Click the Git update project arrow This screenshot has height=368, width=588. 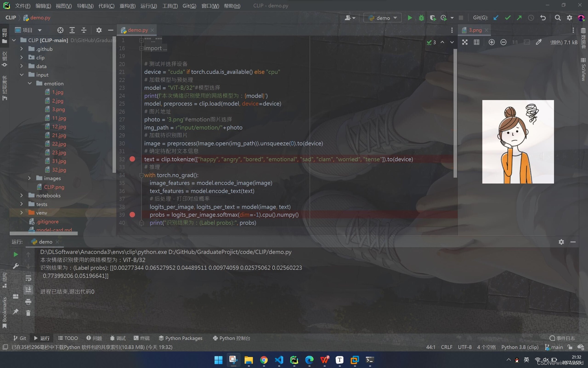(496, 18)
